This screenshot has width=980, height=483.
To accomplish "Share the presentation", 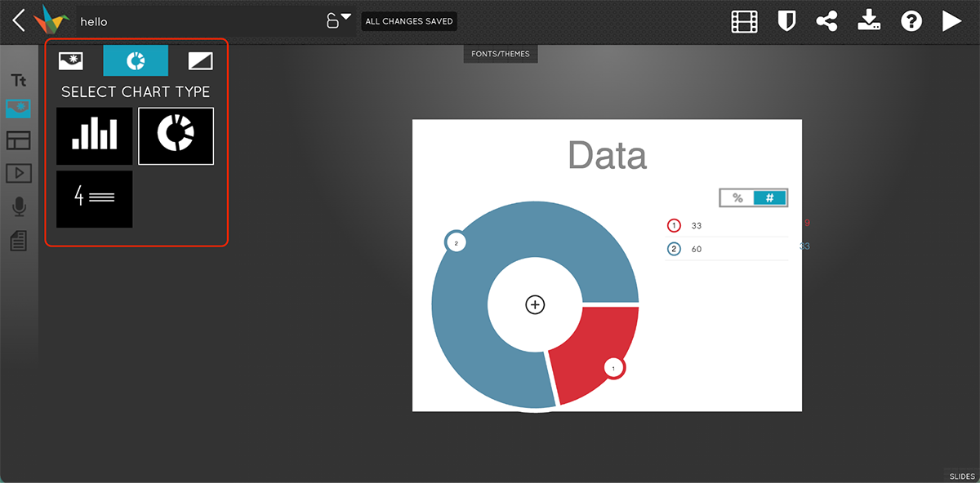I will 827,20.
